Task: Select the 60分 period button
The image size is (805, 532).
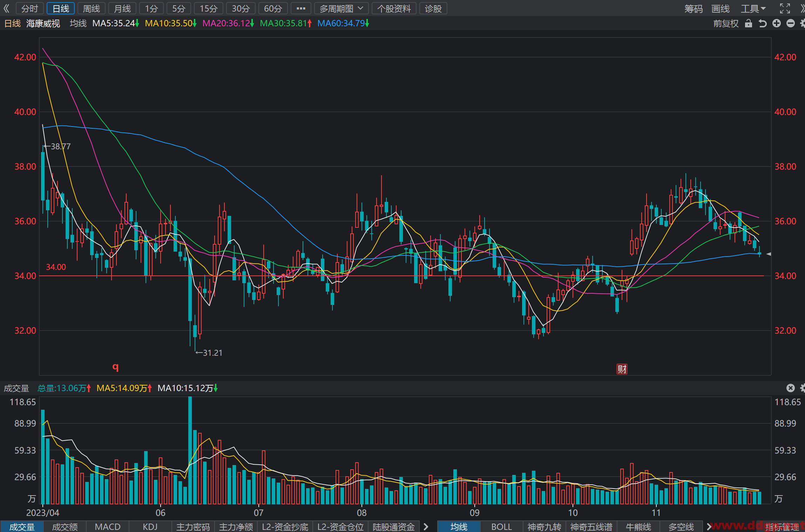Action: click(273, 8)
